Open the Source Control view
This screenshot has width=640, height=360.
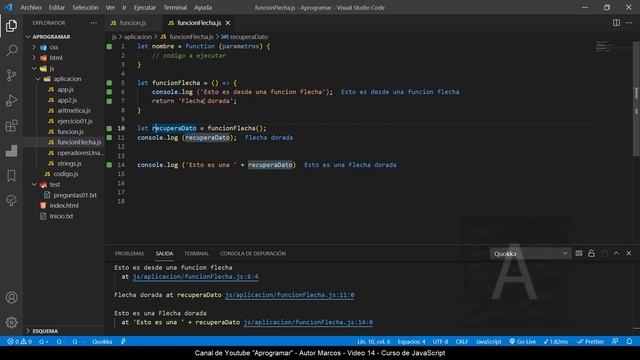[x=11, y=76]
